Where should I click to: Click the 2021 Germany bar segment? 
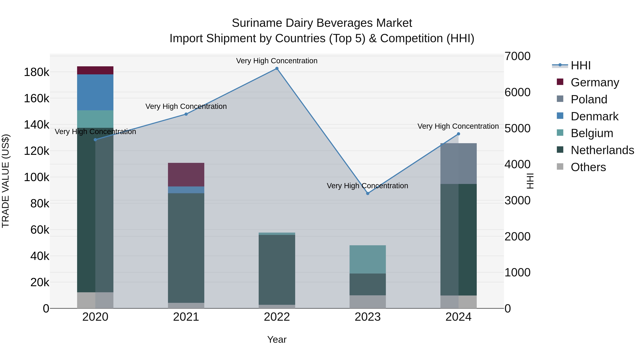point(186,175)
